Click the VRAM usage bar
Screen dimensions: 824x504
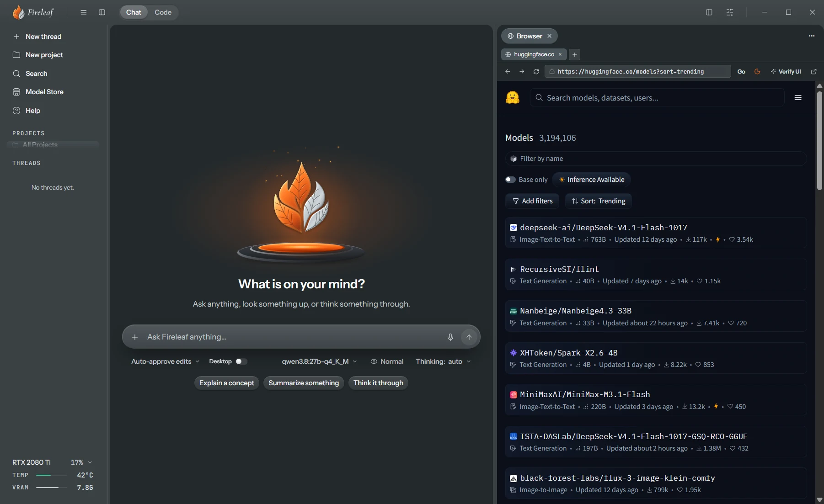pyautogui.click(x=51, y=488)
